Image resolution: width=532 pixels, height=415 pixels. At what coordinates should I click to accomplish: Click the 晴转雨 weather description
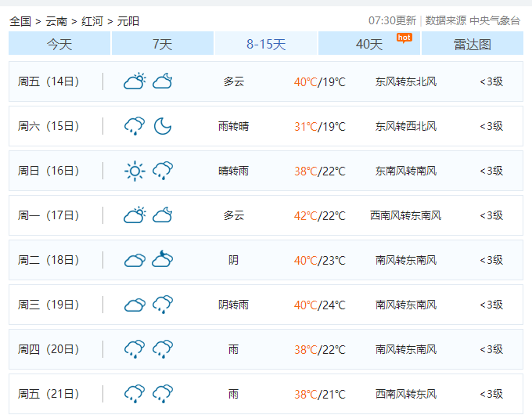pyautogui.click(x=233, y=171)
